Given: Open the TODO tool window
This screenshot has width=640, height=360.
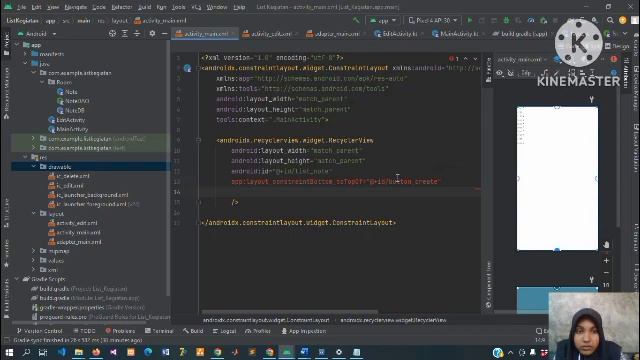Looking at the screenshot, I should [x=84, y=331].
